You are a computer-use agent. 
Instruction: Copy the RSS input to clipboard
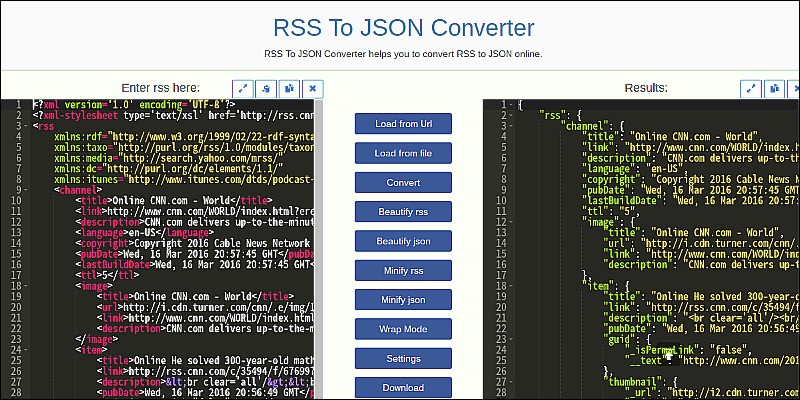click(289, 88)
